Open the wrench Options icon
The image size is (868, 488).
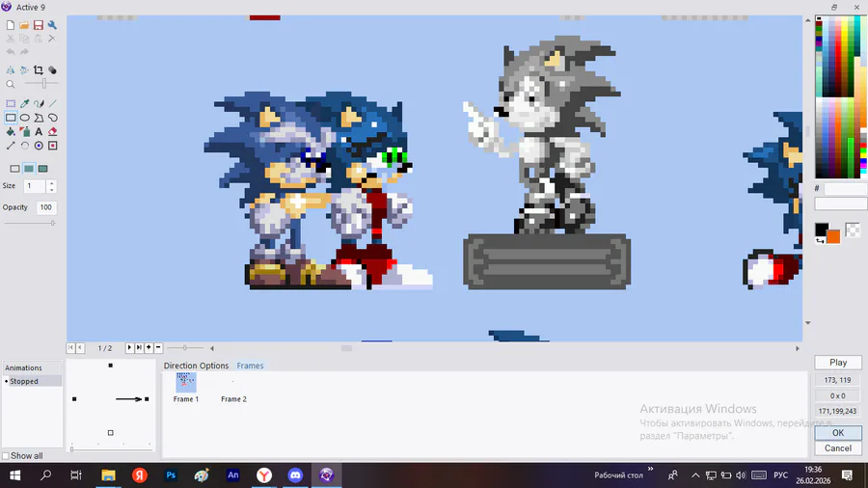52,25
